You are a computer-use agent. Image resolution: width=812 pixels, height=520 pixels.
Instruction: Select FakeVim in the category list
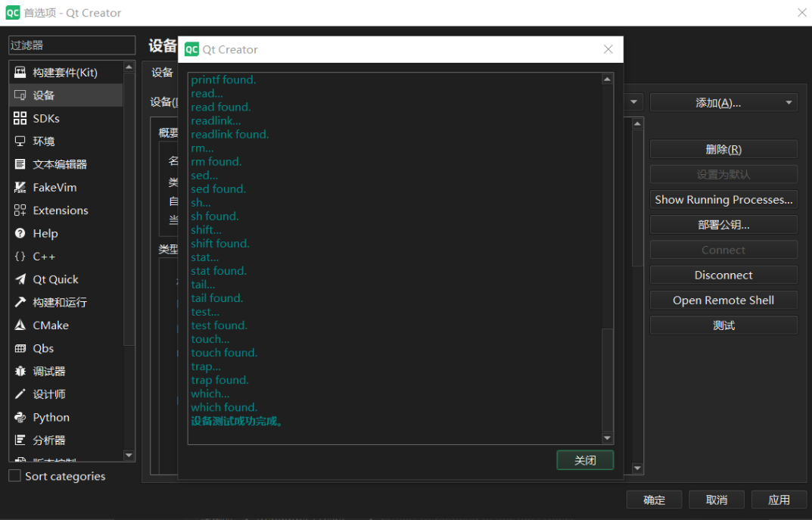66,188
